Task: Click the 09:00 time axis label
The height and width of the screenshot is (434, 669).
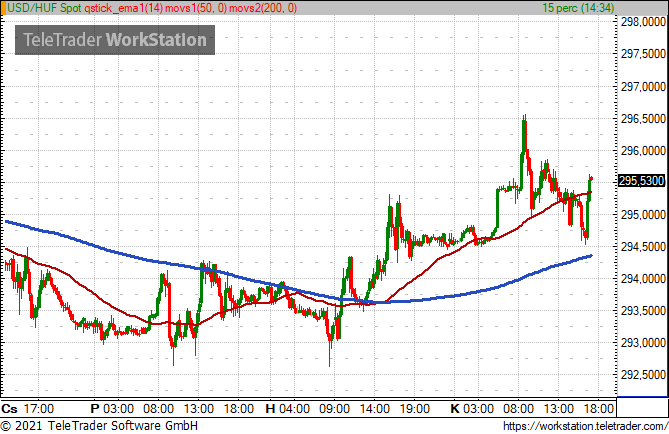Action: pos(334,409)
